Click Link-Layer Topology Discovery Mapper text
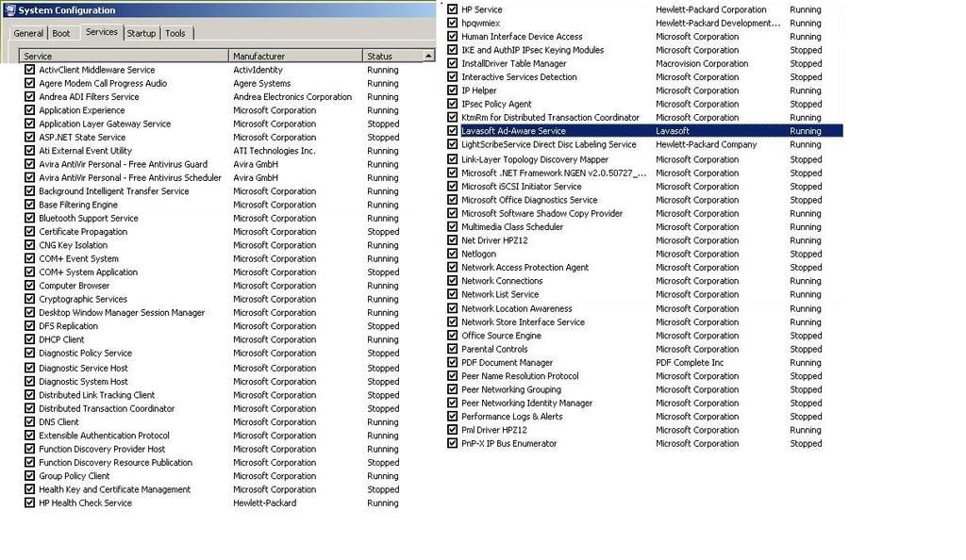 [x=535, y=159]
